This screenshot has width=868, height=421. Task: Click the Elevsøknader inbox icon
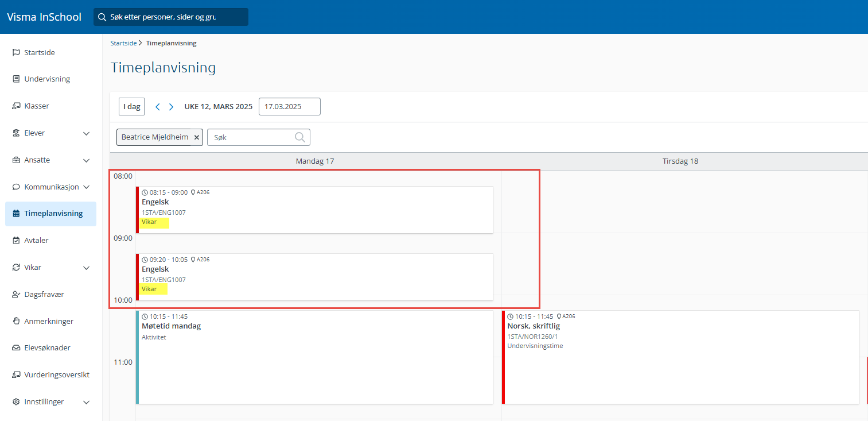point(16,348)
